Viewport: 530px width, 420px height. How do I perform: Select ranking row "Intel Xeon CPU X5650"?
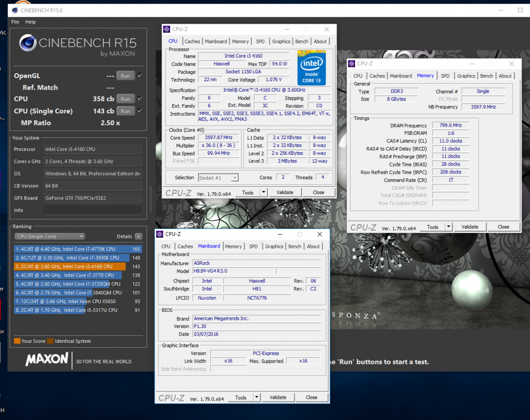tap(78, 301)
